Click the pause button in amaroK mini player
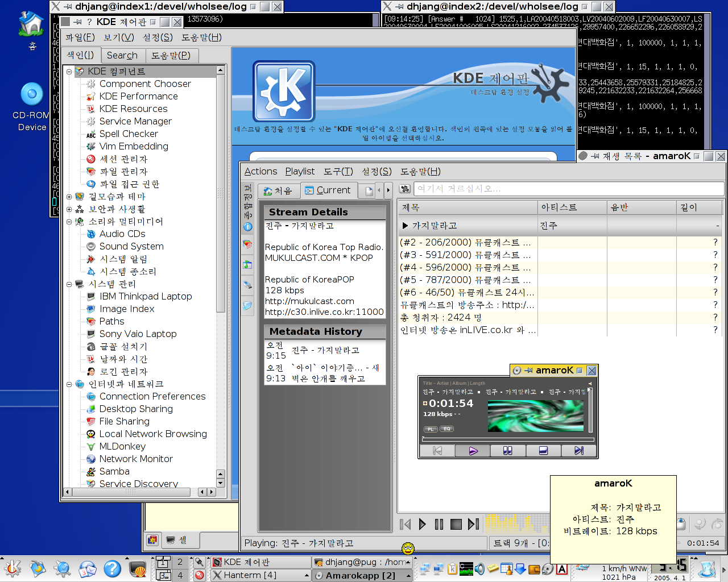The image size is (728, 582). coord(507,451)
